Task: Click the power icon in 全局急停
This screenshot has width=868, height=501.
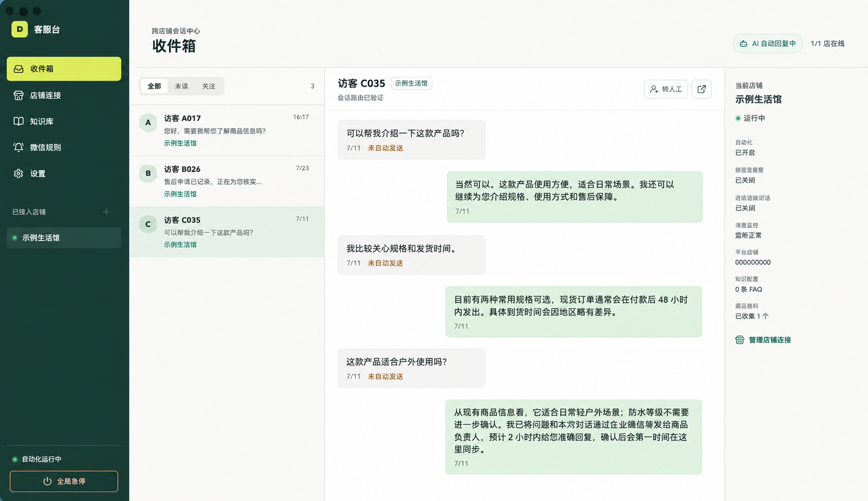Action: click(47, 482)
